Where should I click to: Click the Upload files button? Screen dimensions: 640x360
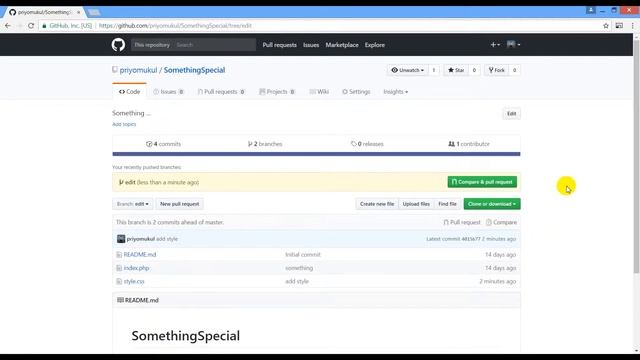(x=416, y=204)
